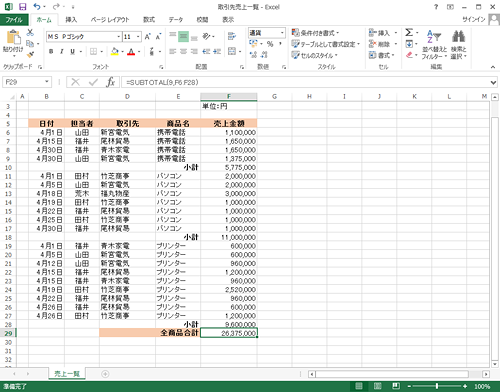Click the Paste clipboard icon
Screen dimensions: 500x392
(13, 37)
